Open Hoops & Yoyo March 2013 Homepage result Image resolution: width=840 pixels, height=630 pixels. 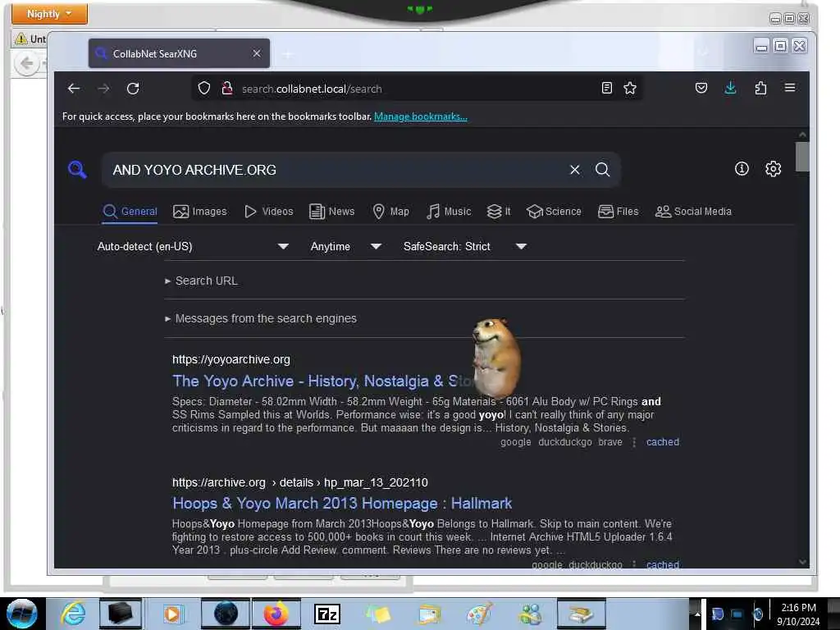coord(342,503)
